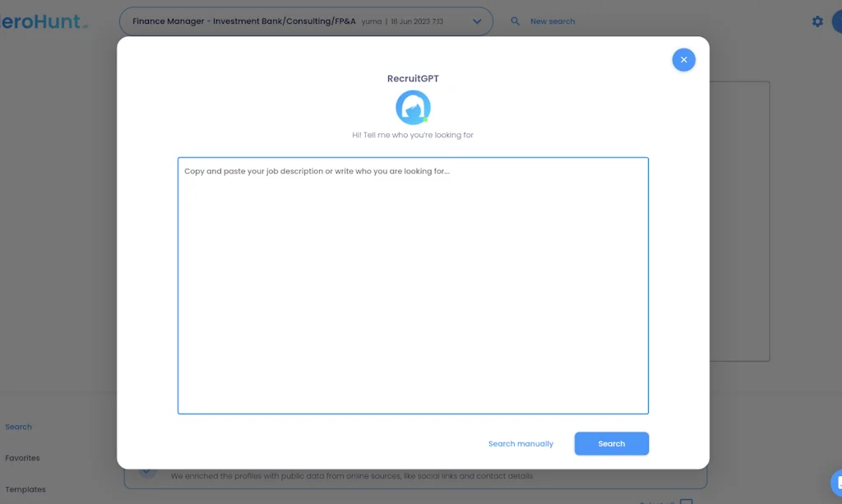The image size is (842, 504).
Task: Go to Templates in the sidebar
Action: (x=25, y=489)
